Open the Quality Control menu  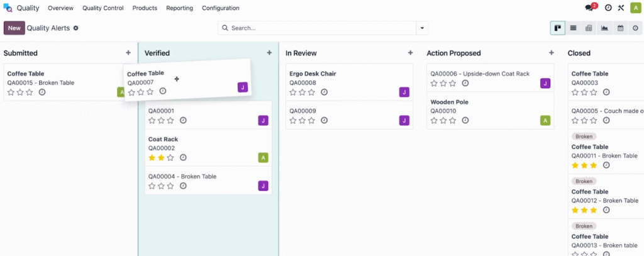point(103,8)
